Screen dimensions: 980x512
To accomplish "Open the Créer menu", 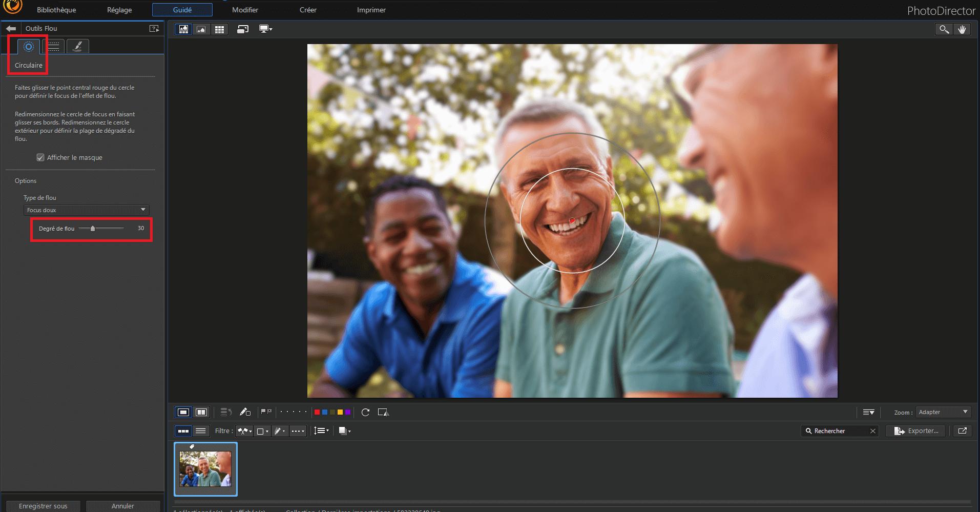I will pyautogui.click(x=307, y=9).
